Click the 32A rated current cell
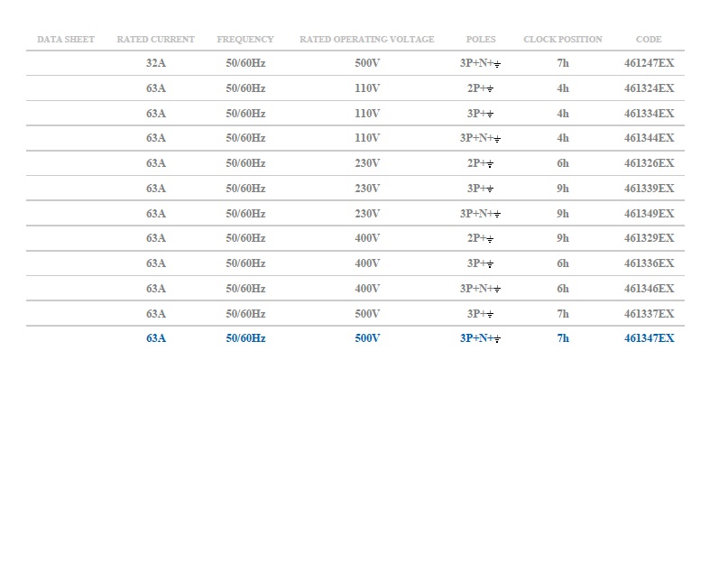Viewport: 728px width, 563px height. point(155,63)
